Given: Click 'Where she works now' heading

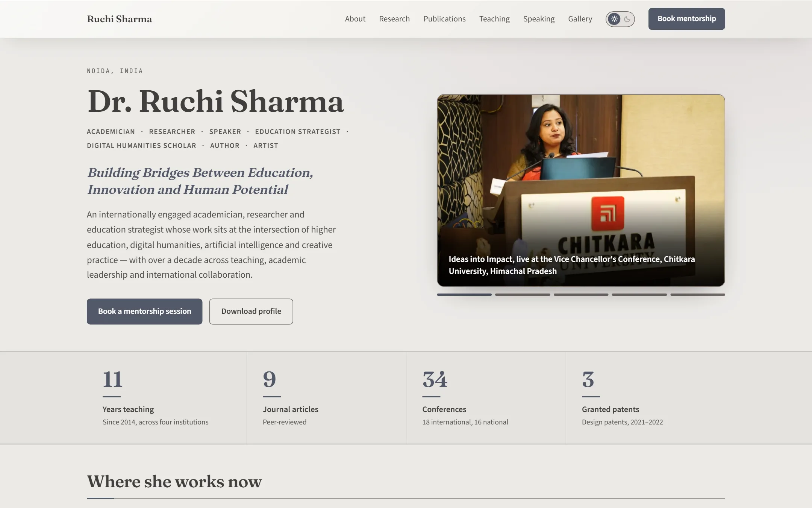Looking at the screenshot, I should 174,482.
